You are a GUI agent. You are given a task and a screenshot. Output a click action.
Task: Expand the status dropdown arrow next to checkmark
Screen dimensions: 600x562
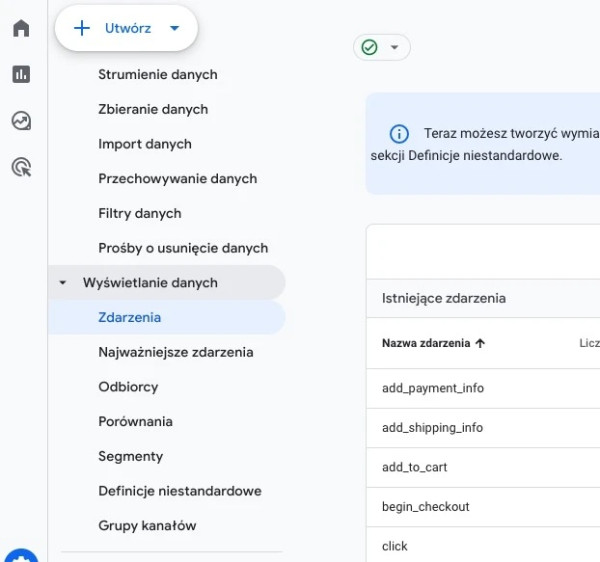click(x=394, y=47)
